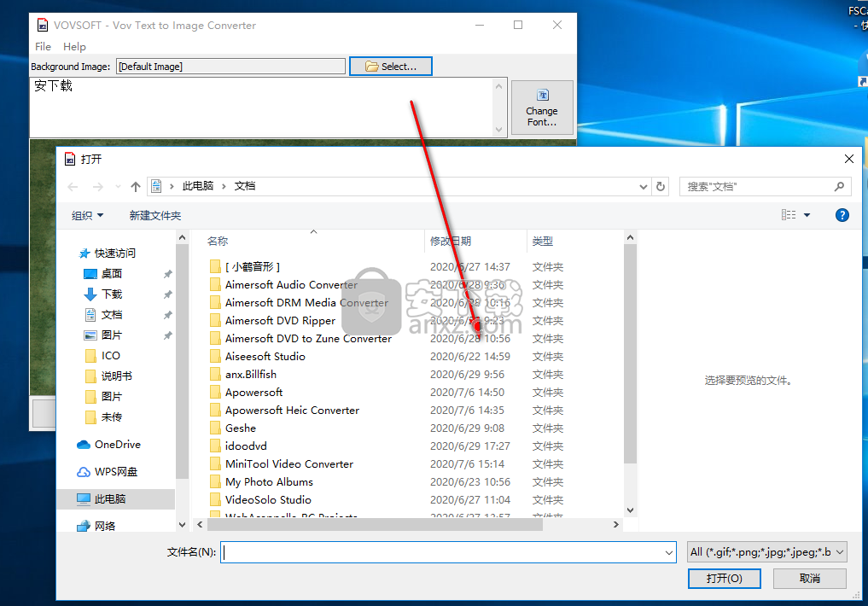Change view layout icon
Screen dimensions: 868x606
click(x=789, y=215)
